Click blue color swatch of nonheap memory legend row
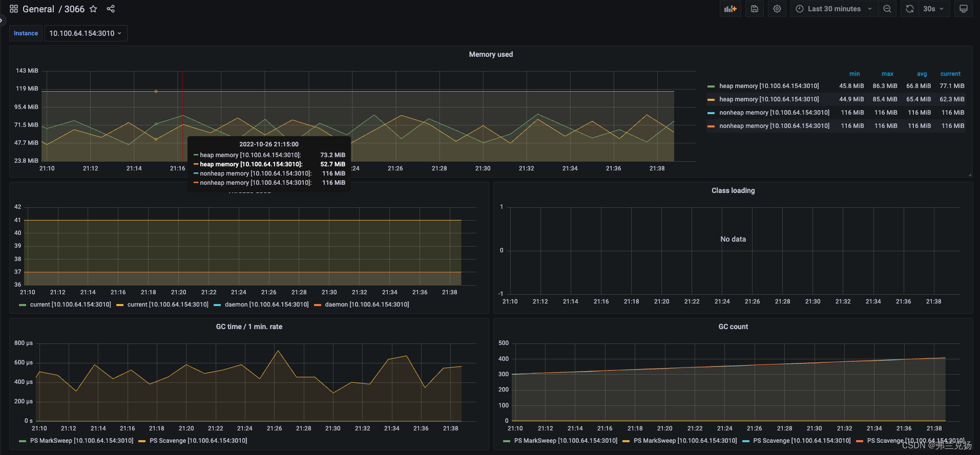Viewport: 980px width, 455px height. coord(711,113)
